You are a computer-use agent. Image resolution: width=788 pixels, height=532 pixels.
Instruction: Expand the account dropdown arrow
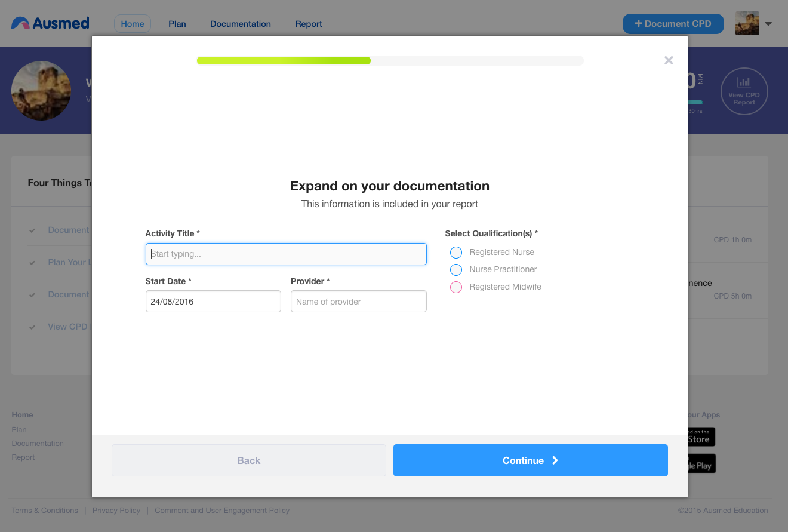(x=768, y=24)
